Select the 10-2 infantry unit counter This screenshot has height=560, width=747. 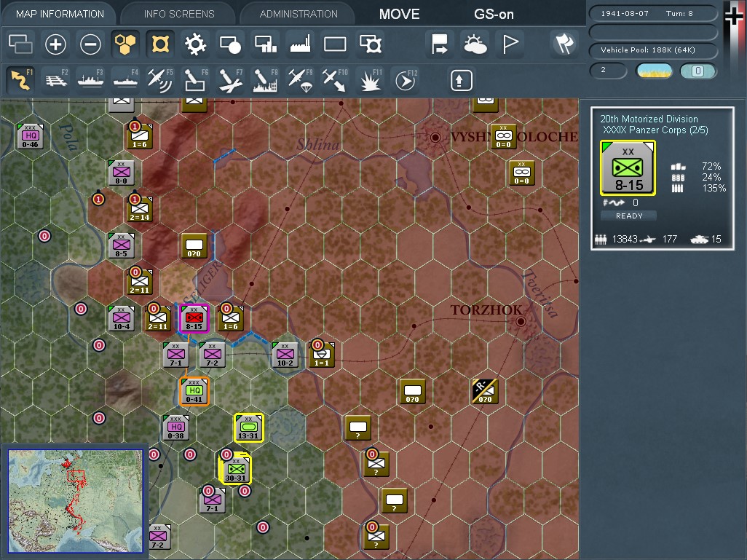pyautogui.click(x=285, y=355)
